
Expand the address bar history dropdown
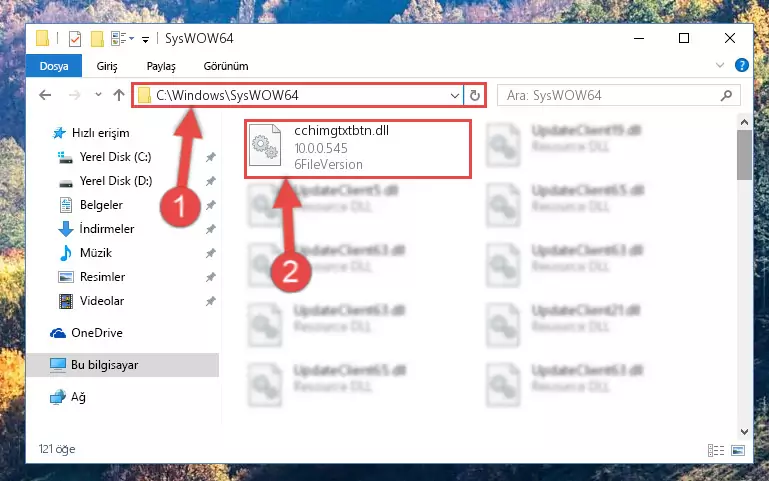point(455,95)
